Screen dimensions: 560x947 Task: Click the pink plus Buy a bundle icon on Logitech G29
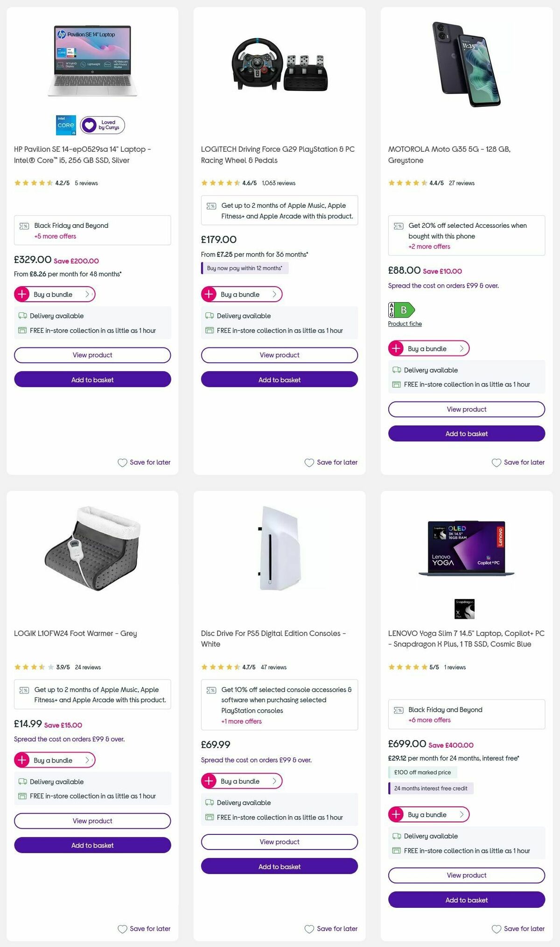point(209,294)
